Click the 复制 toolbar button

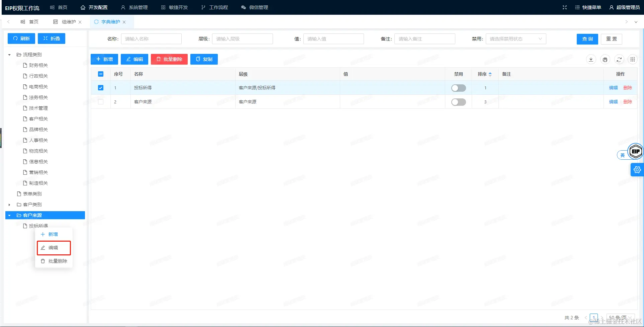204,59
